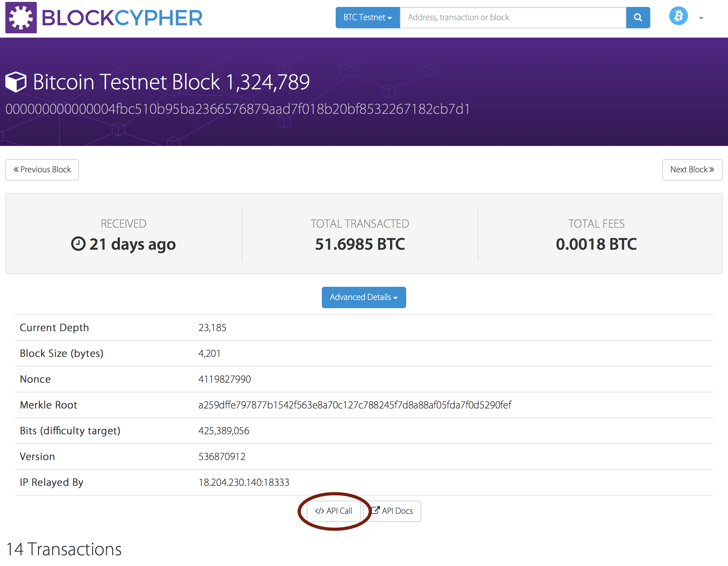Go to the Previous Block
728x566 pixels.
42,169
